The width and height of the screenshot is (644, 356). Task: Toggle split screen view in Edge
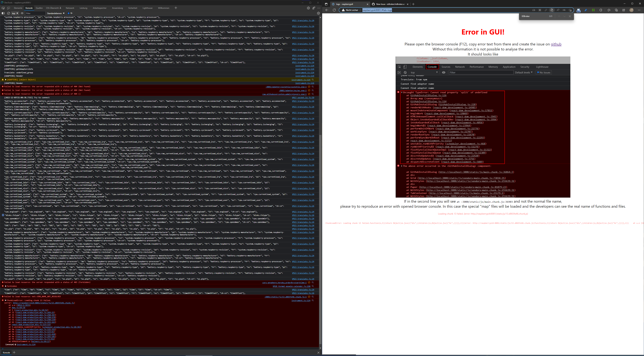[x=534, y=10]
